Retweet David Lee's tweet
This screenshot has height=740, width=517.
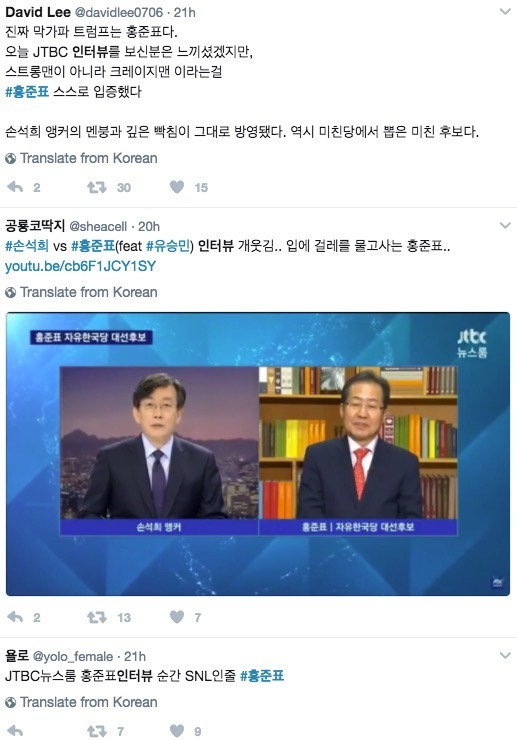click(x=97, y=187)
